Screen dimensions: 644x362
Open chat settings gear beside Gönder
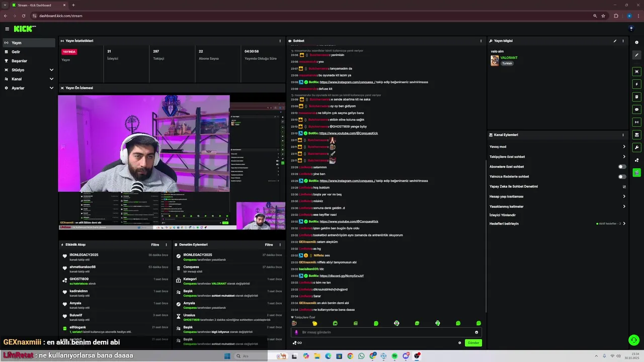(459, 343)
